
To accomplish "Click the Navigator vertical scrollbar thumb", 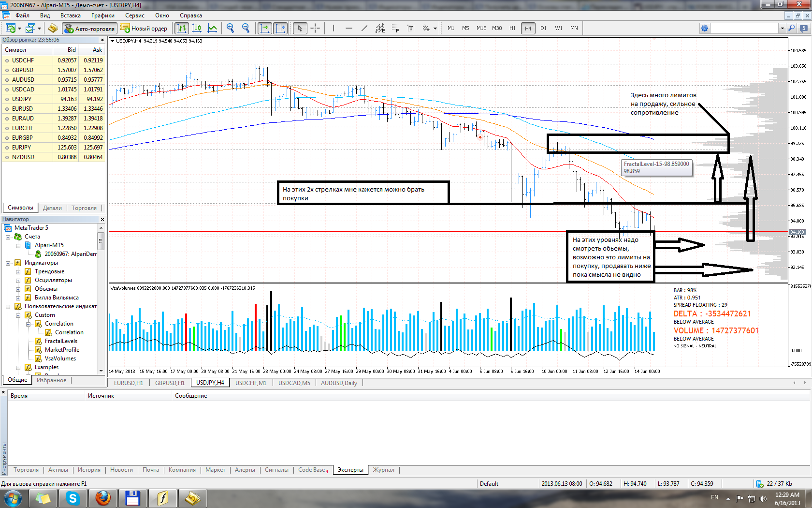I will 101,240.
